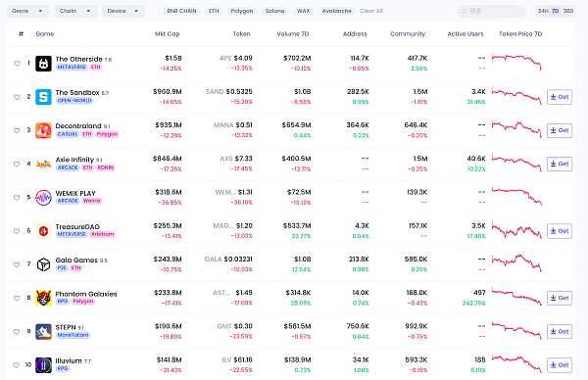The image size is (588, 380).
Task: Open The Otherside game logo
Action: click(43, 64)
